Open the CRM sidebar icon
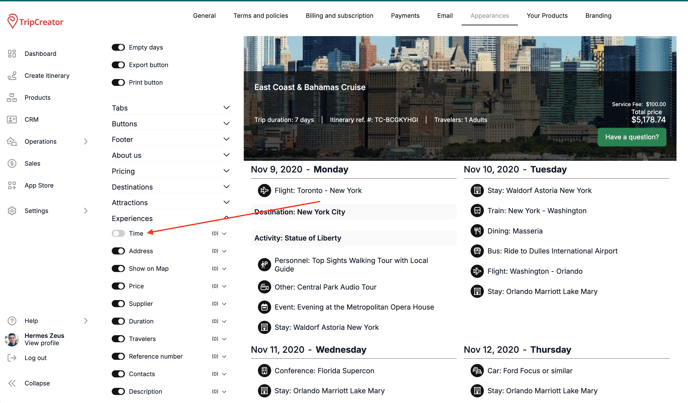This screenshot has width=688, height=403. point(12,120)
